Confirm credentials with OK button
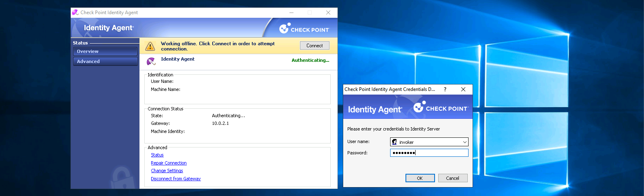Image resolution: width=644 pixels, height=196 pixels. (x=420, y=178)
